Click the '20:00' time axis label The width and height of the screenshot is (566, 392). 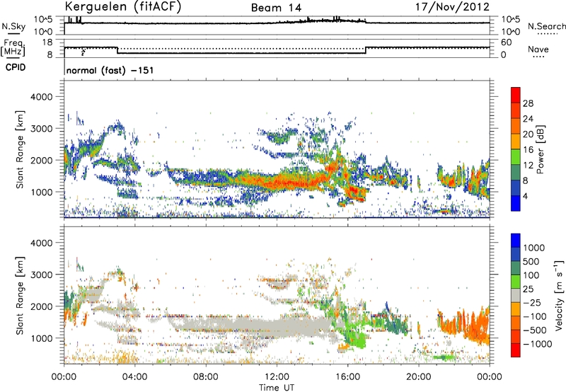pyautogui.click(x=419, y=377)
